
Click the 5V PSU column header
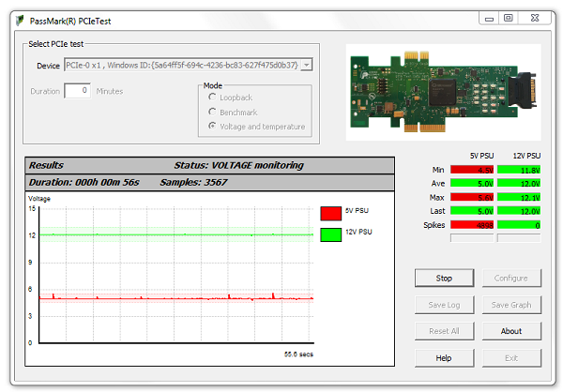tap(482, 156)
